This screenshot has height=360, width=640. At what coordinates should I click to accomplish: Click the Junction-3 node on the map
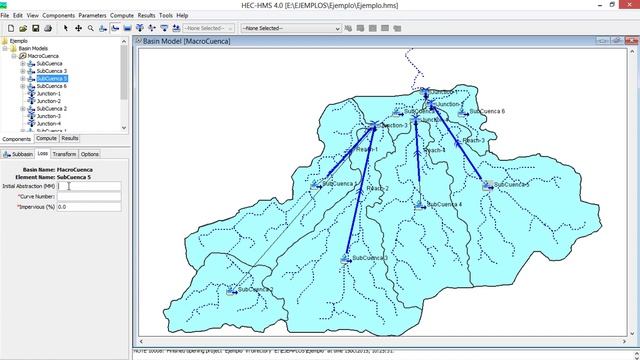[373, 125]
